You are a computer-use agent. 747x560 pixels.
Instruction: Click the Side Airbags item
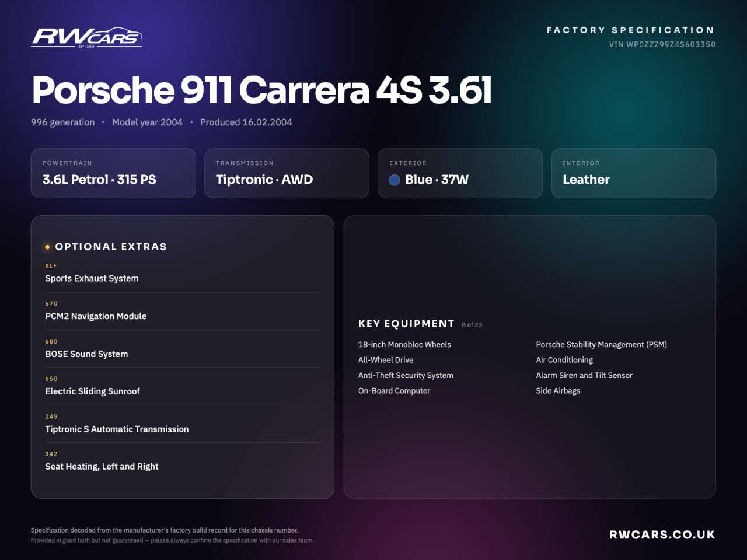(x=558, y=391)
